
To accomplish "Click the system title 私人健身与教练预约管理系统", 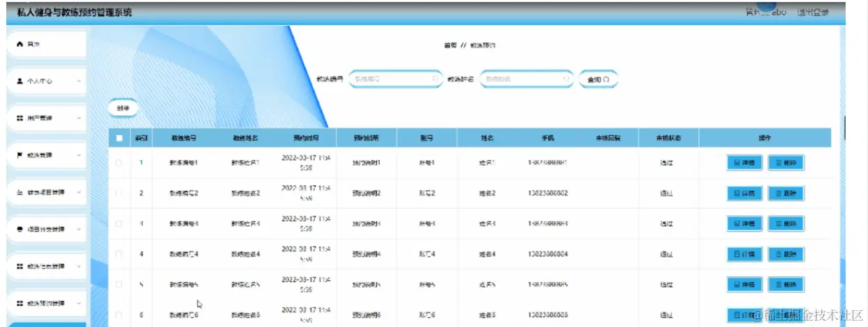I will click(x=74, y=13).
